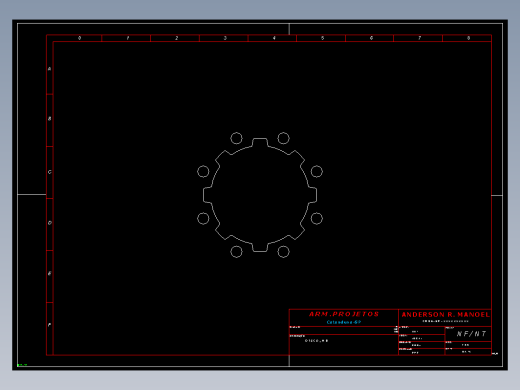Select the ANDERSON R. MANOEL name text
The width and height of the screenshot is (520, 390).
pos(446,314)
